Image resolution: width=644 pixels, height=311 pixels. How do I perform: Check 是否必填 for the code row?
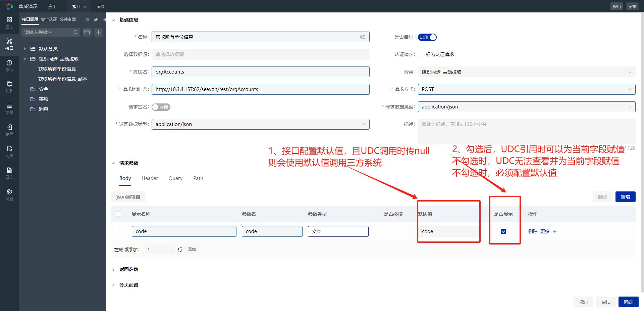click(393, 231)
